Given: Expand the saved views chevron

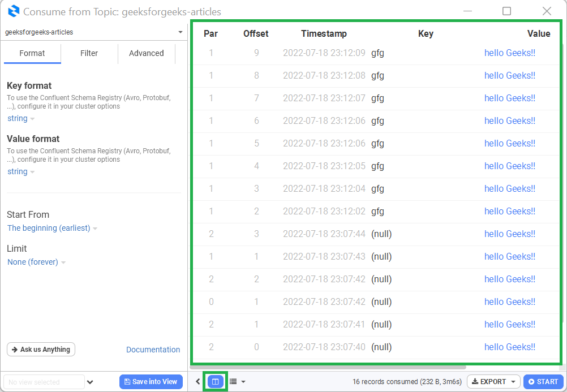Looking at the screenshot, I should click(x=90, y=382).
